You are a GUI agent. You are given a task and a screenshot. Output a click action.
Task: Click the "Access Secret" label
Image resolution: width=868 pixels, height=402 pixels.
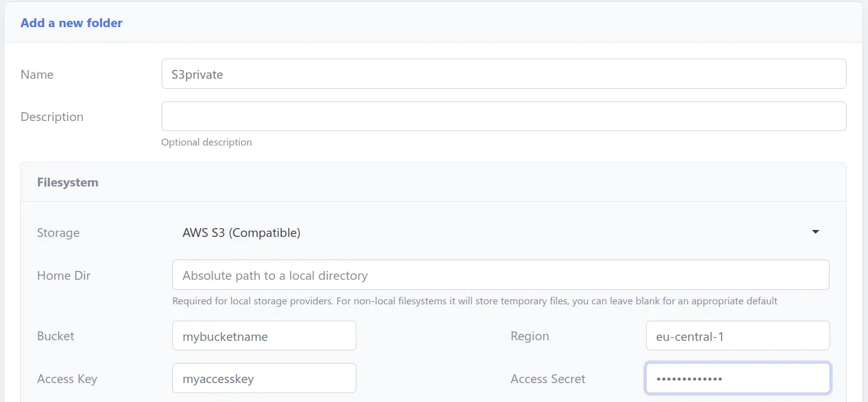[548, 379]
